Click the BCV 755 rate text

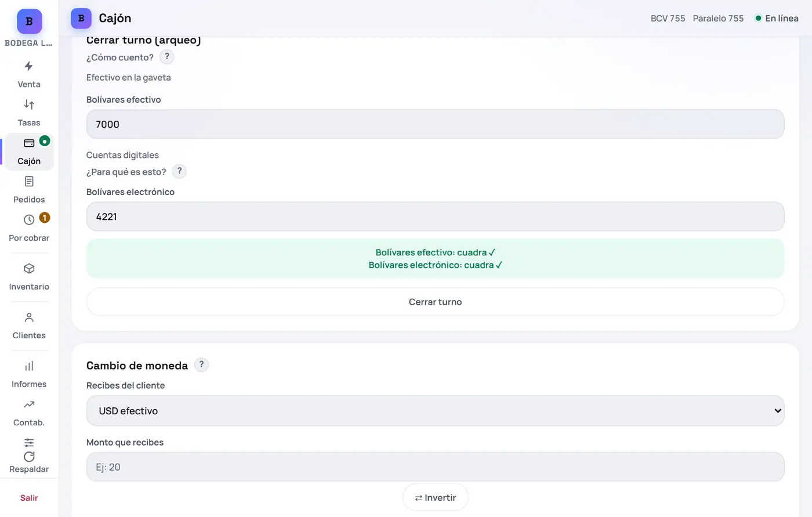[x=668, y=19]
